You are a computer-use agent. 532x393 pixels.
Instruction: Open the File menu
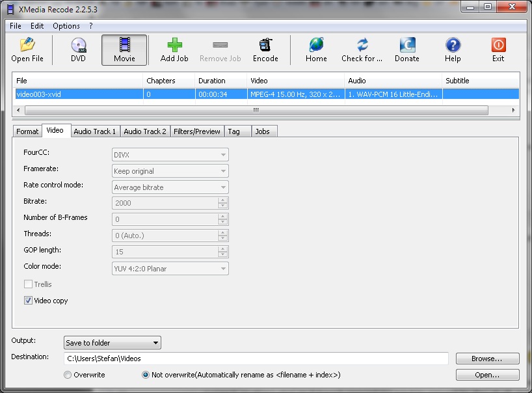coord(16,26)
